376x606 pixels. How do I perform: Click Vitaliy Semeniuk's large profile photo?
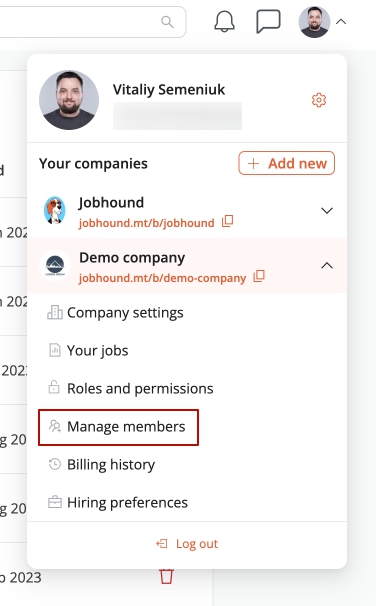point(69,100)
